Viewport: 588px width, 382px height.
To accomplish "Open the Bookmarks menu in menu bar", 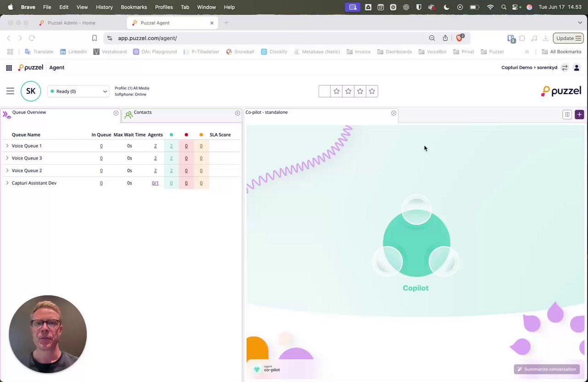I will click(134, 7).
